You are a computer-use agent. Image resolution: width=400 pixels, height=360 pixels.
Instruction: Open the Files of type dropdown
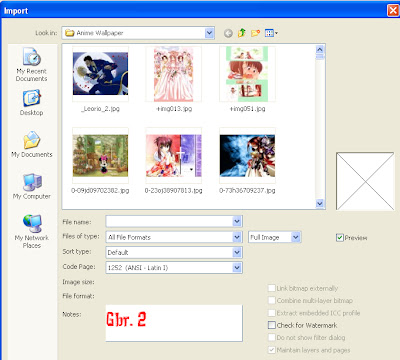[x=237, y=237]
